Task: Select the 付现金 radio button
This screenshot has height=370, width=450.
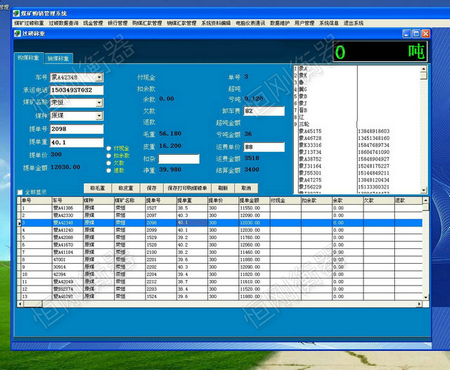Action: tap(109, 148)
